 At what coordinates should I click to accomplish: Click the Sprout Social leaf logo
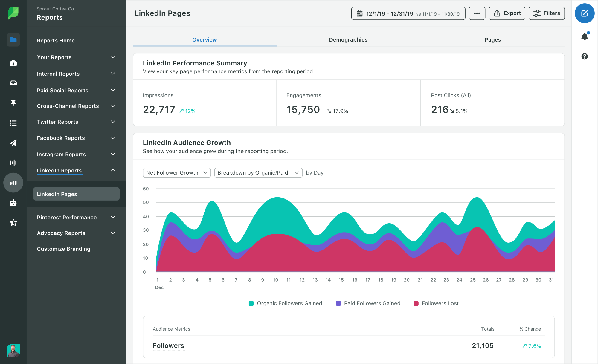pyautogui.click(x=13, y=13)
